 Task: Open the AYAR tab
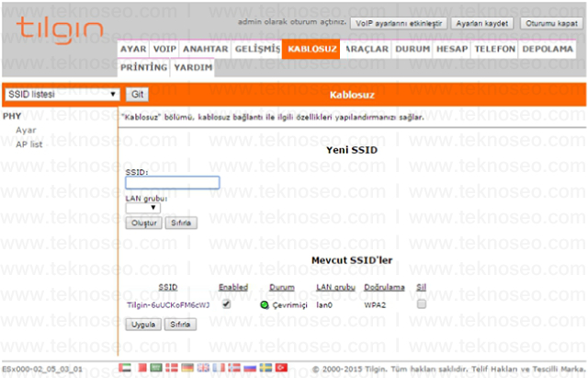pyautogui.click(x=133, y=49)
